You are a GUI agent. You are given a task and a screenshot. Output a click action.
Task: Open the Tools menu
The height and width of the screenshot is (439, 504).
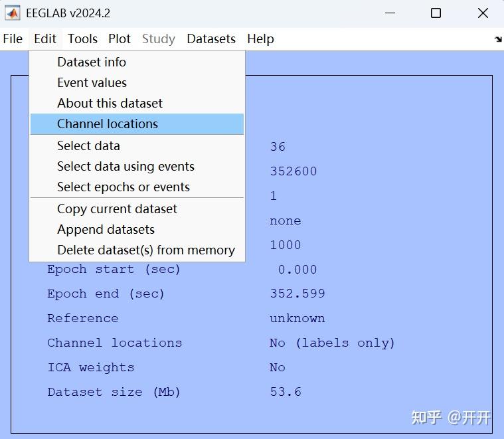pos(82,39)
